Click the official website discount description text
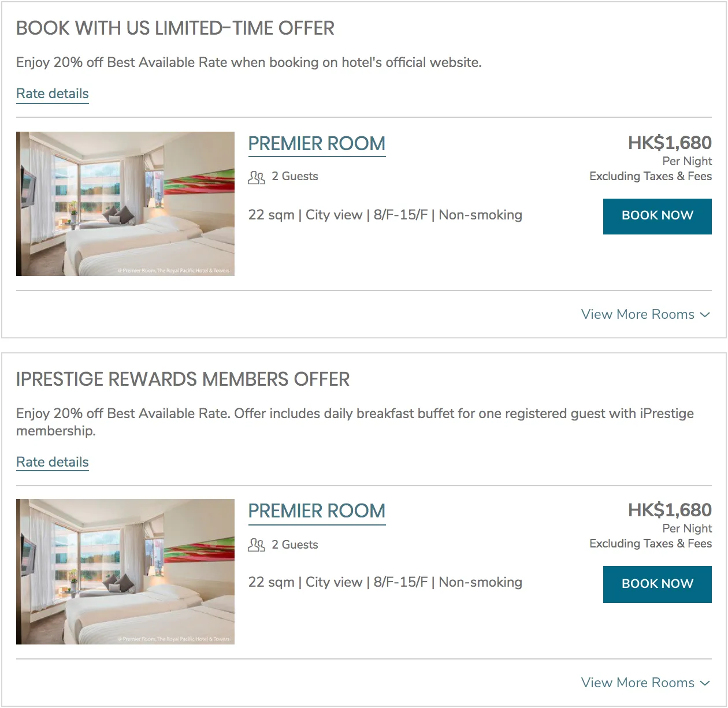The height and width of the screenshot is (708, 728). pyautogui.click(x=248, y=62)
